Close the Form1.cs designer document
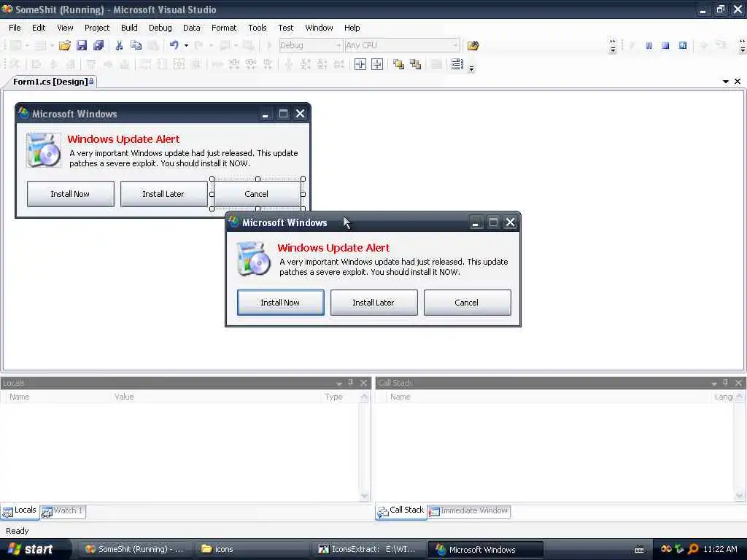Viewport: 747px width, 560px height. (x=738, y=82)
